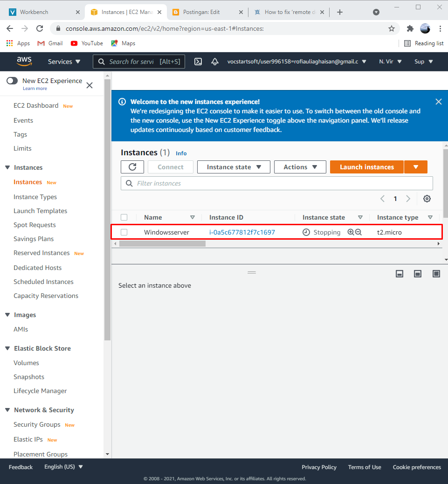Collapse Instances section in sidebar
The image size is (448, 484).
coord(8,167)
